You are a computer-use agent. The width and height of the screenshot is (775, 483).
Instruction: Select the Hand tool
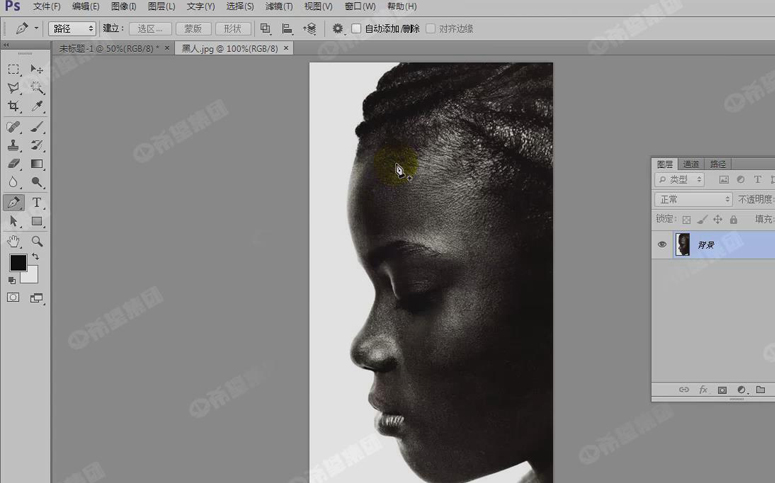[14, 241]
